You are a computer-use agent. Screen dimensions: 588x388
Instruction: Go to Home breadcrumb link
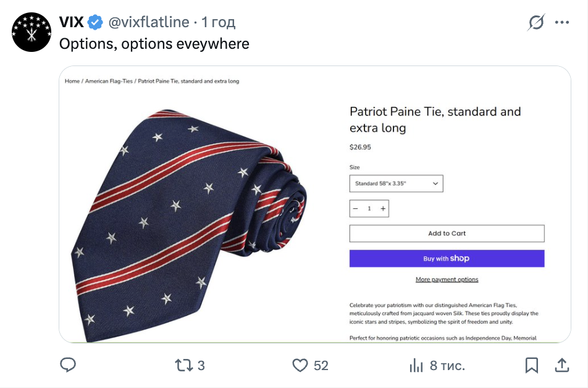[x=72, y=81]
